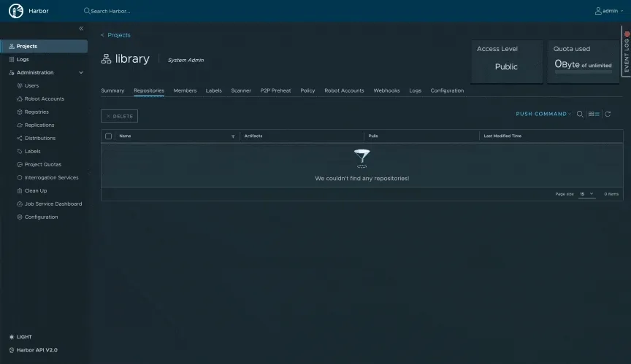
Task: Open the Event Log side panel
Action: [626, 51]
